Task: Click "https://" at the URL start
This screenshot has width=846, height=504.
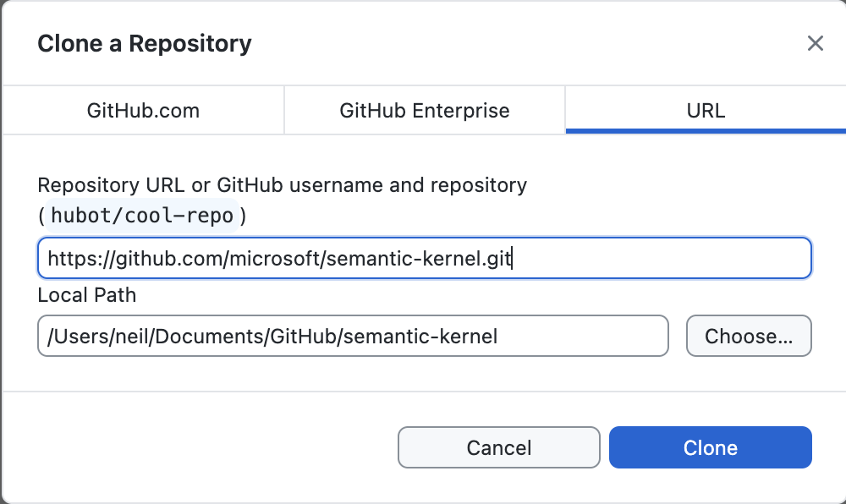Action: pyautogui.click(x=78, y=259)
